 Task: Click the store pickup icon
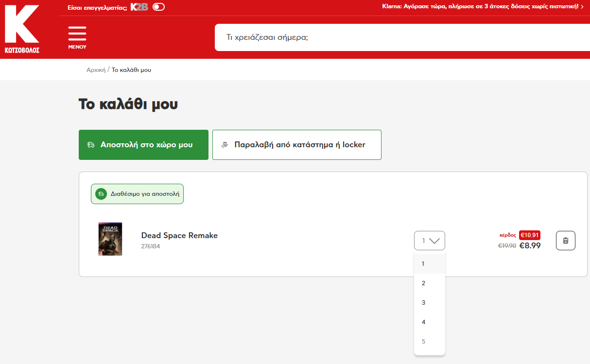(225, 145)
